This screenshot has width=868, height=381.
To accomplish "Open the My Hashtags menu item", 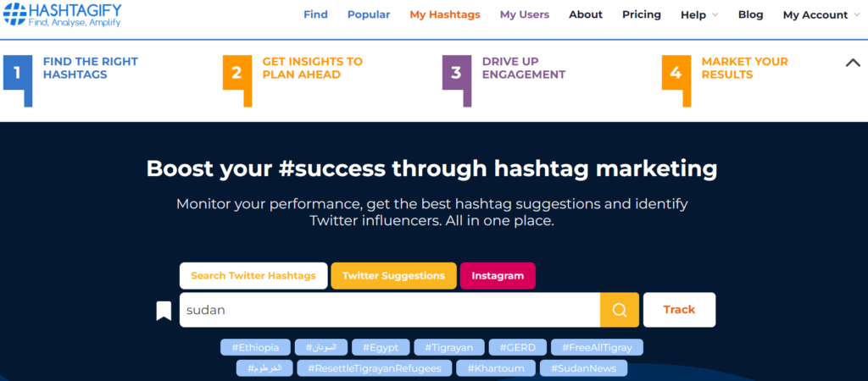I will point(445,14).
